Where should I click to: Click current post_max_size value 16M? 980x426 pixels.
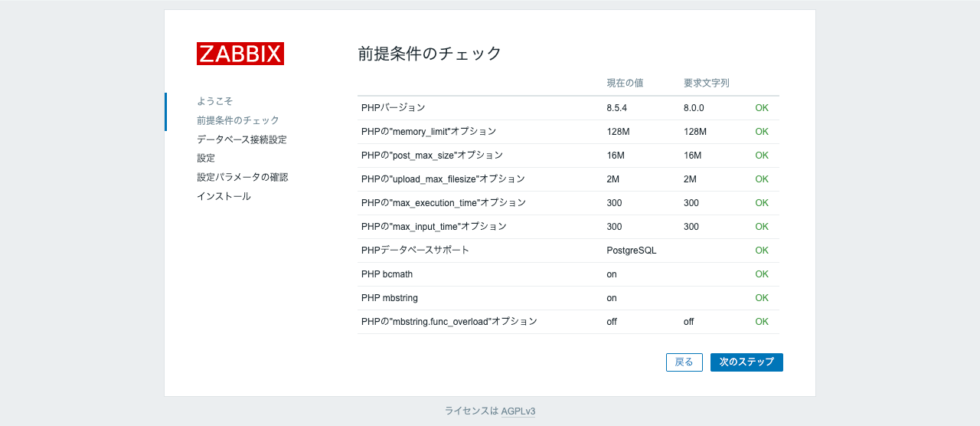[616, 156]
